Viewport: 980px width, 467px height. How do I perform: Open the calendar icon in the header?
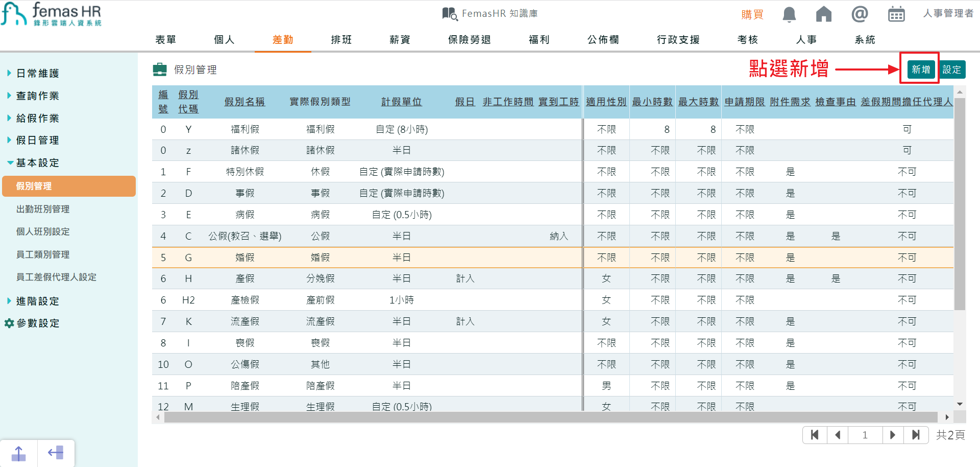coord(896,14)
